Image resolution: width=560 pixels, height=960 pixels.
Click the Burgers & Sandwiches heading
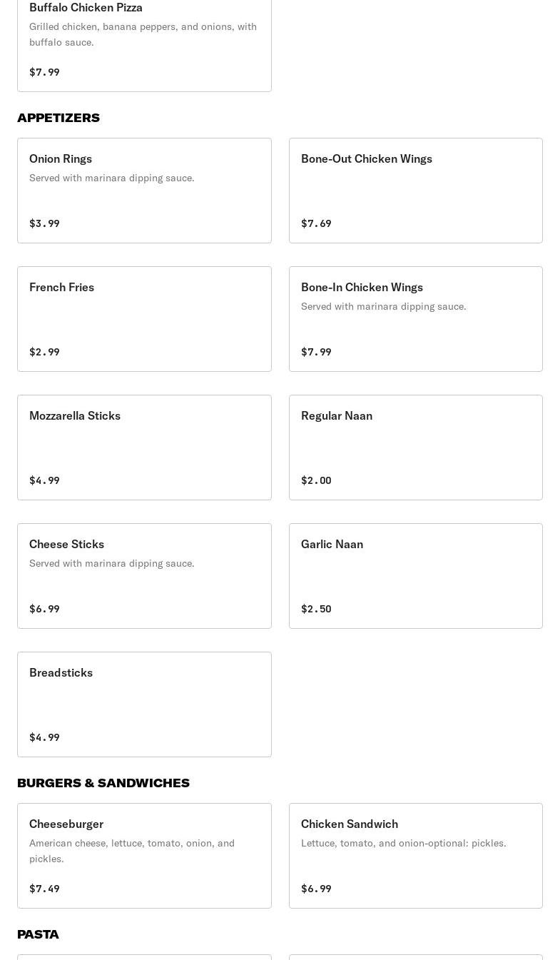click(x=103, y=783)
